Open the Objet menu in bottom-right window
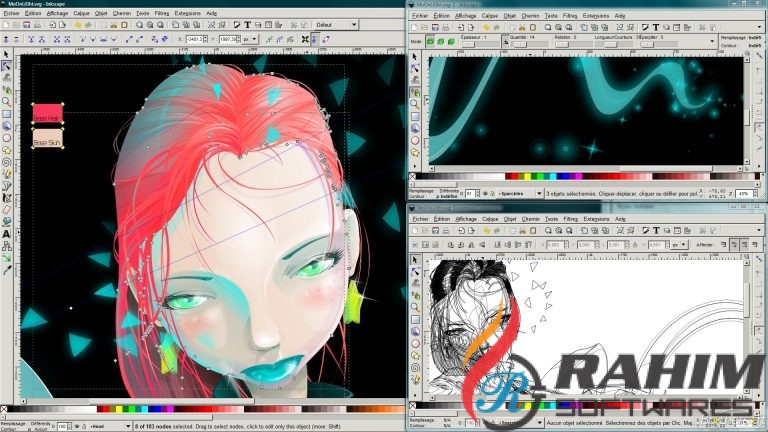 click(x=510, y=219)
